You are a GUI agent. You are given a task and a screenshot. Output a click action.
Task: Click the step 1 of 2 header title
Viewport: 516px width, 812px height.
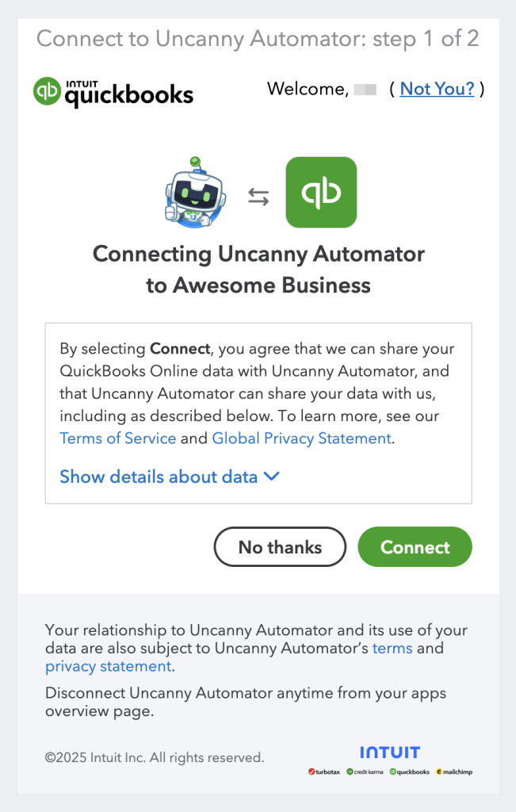258,38
